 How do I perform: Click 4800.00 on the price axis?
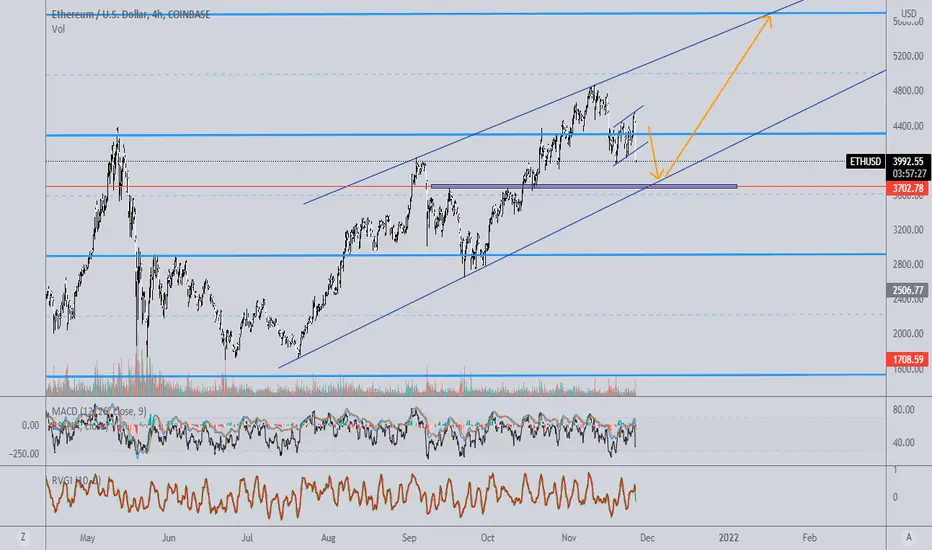pyautogui.click(x=908, y=90)
